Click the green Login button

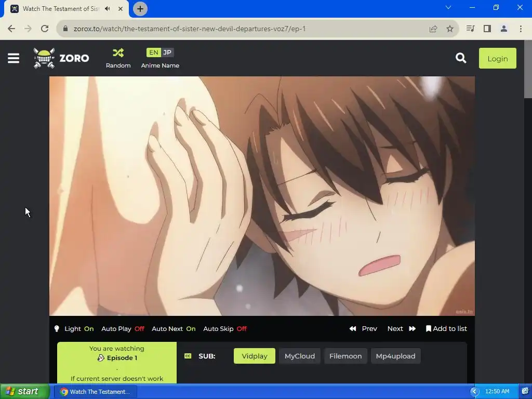[497, 58]
